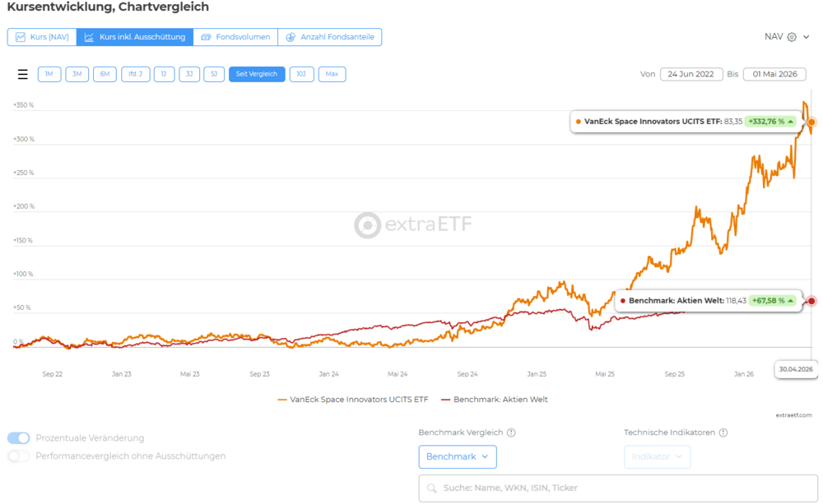
Task: Click info icon next to Benchmark Vergleich
Action: (x=511, y=432)
